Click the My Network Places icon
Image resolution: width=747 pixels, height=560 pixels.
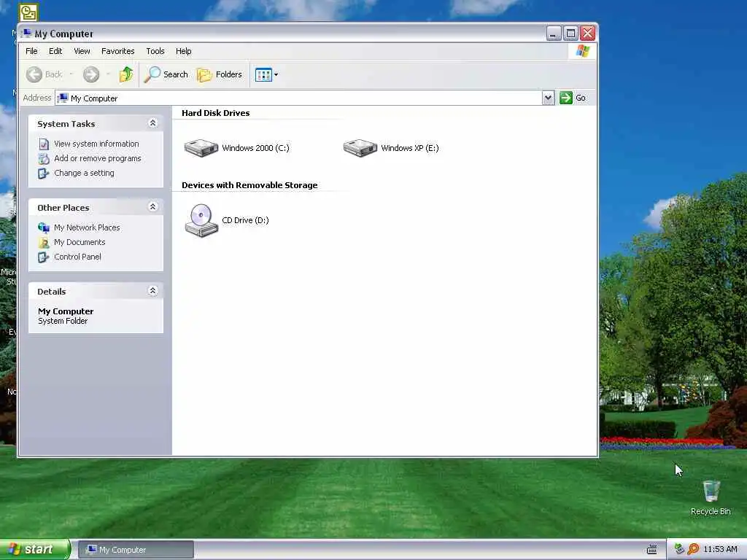pyautogui.click(x=44, y=227)
